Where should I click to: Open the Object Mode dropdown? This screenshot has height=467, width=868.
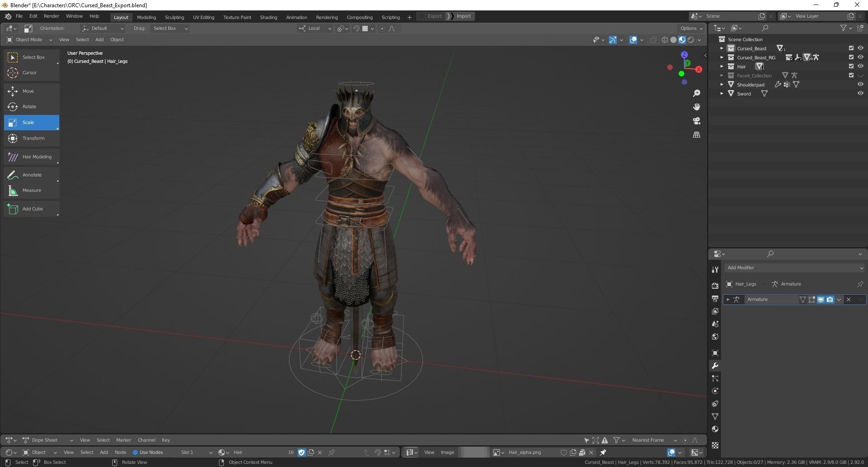(29, 40)
